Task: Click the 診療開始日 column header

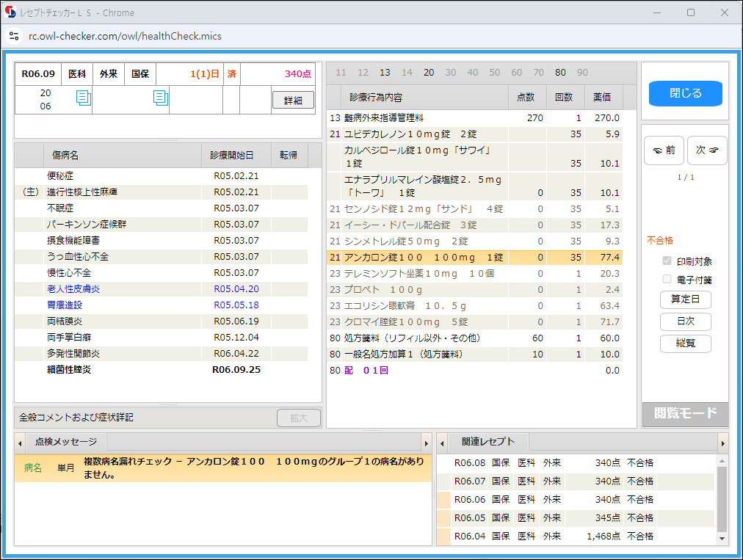Action: point(236,156)
